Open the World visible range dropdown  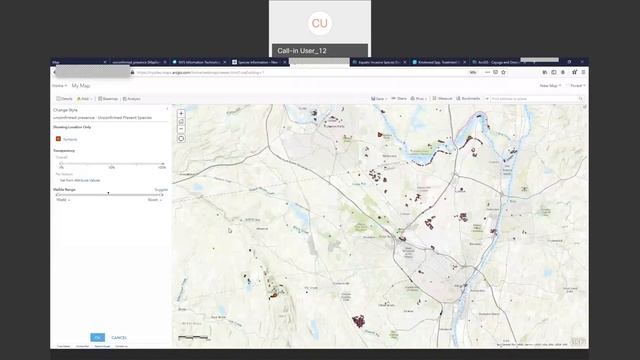tap(63, 200)
